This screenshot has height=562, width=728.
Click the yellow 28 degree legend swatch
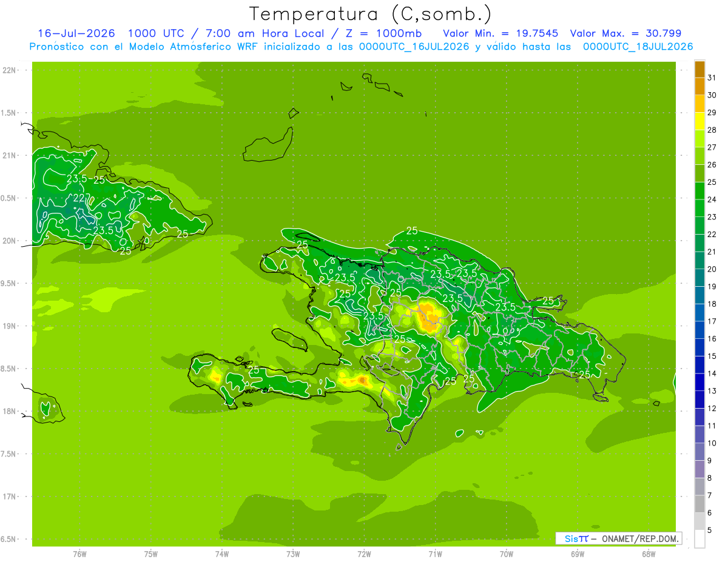point(699,122)
